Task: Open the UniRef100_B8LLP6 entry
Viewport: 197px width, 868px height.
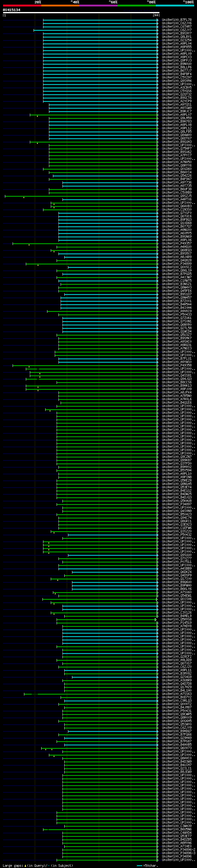Action: click(177, 67)
